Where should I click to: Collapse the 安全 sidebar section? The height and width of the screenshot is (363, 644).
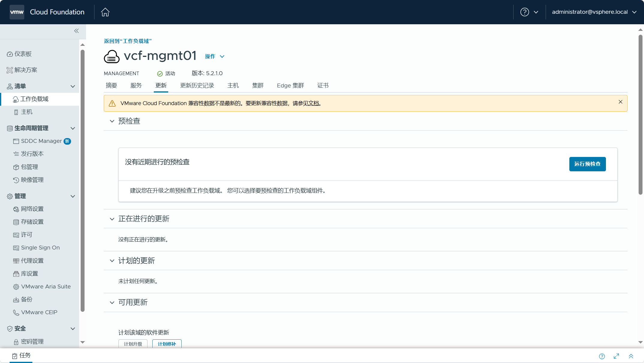(73, 329)
